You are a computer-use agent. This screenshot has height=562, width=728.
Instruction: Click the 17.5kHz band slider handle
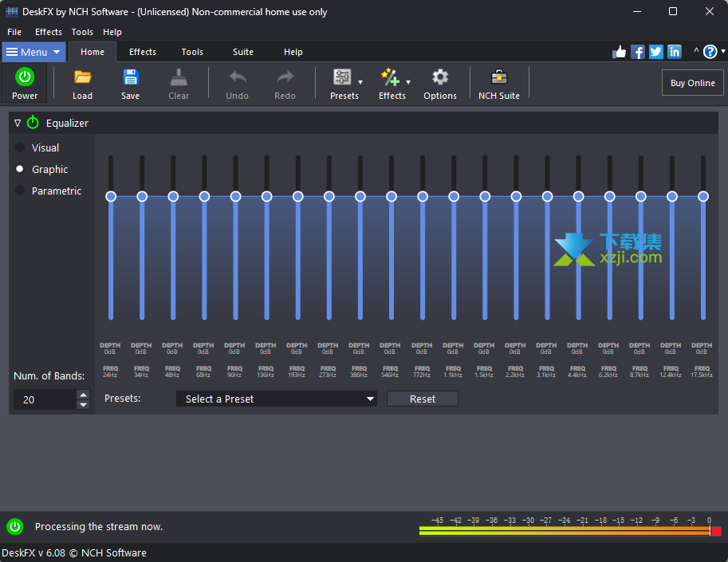point(703,196)
